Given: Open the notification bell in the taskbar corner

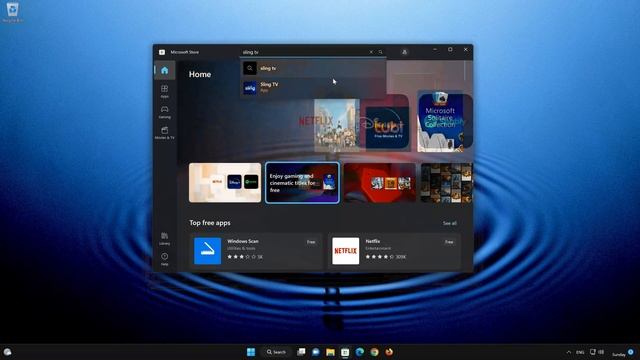Looking at the screenshot, I should [631, 352].
